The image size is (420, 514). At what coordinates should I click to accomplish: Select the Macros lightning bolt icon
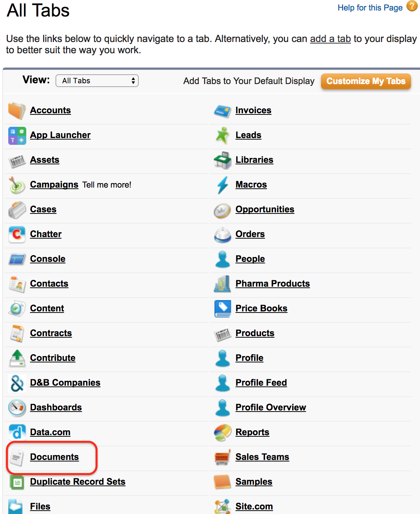coord(222,185)
